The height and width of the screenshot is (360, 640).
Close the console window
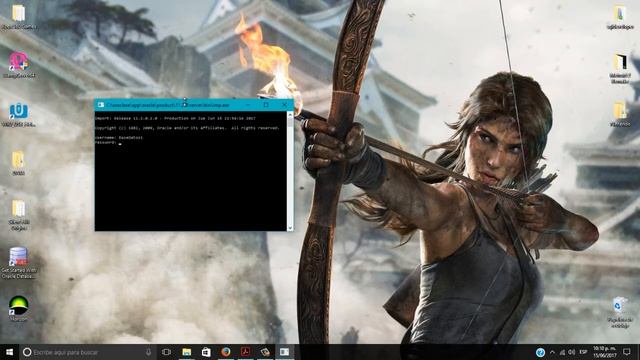click(x=284, y=105)
